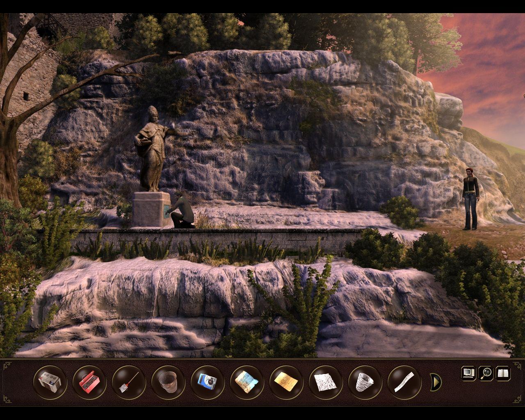Choose the crumpled white paper item
The width and height of the screenshot is (525, 420).
pyautogui.click(x=325, y=382)
